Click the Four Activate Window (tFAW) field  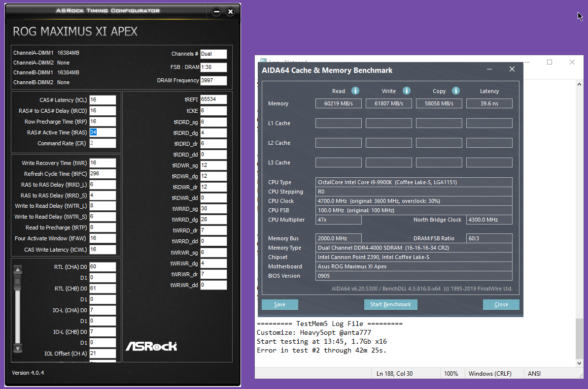tap(103, 238)
